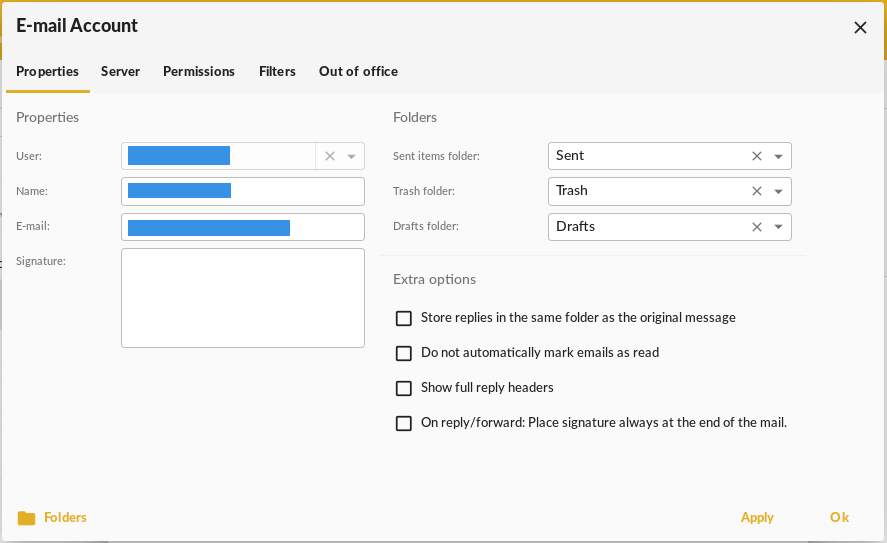887x543 pixels.
Task: Toggle Do not automatically mark emails as read
Action: pyautogui.click(x=403, y=354)
